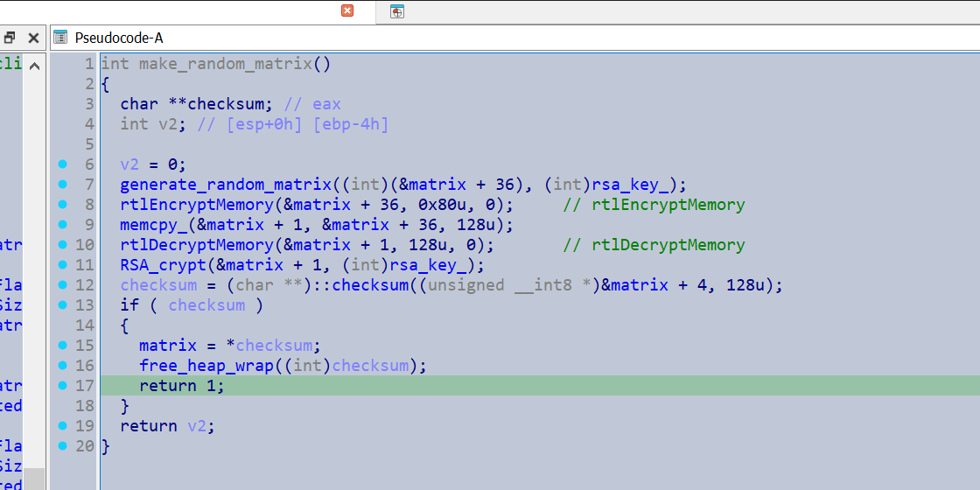This screenshot has width=980, height=490.
Task: Close the left panel with its X button
Action: coord(34,38)
